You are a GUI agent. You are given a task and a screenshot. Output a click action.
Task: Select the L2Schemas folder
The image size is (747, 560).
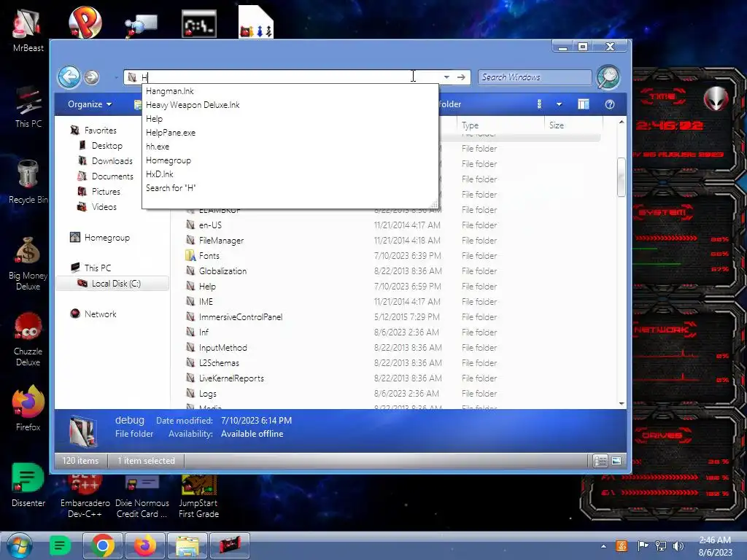(x=219, y=363)
